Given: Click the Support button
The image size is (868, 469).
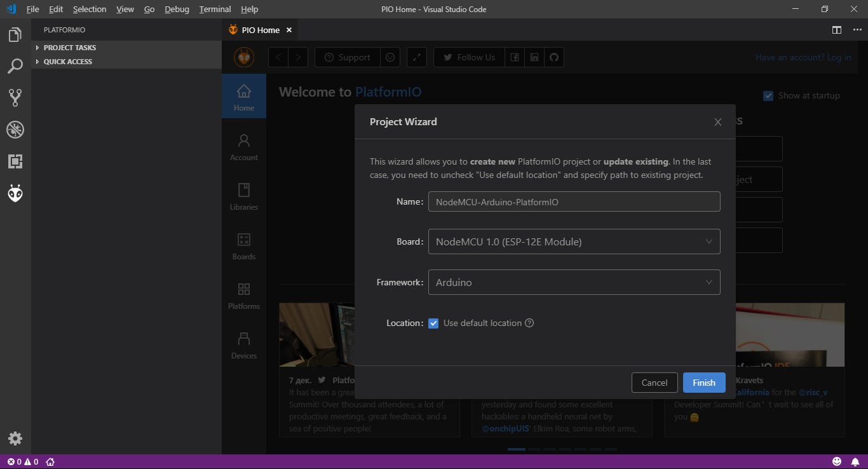Looking at the screenshot, I should coord(347,57).
